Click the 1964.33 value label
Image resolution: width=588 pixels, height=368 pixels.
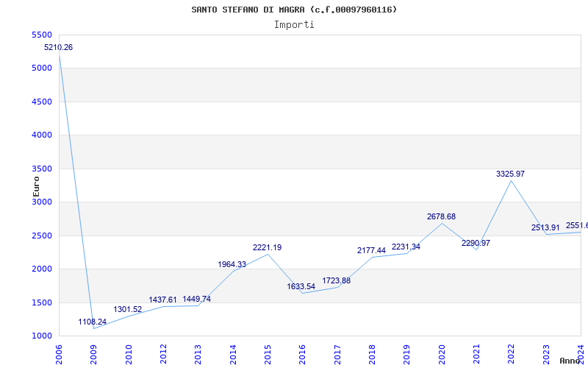(x=232, y=264)
